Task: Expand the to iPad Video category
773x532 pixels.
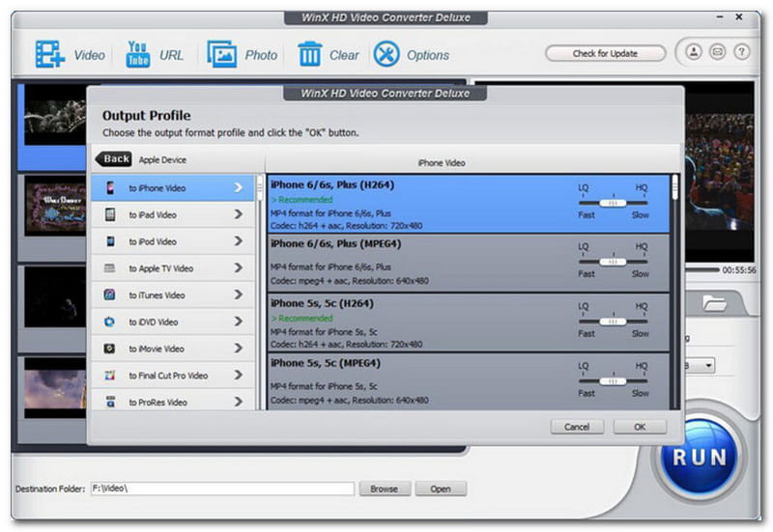Action: click(174, 214)
